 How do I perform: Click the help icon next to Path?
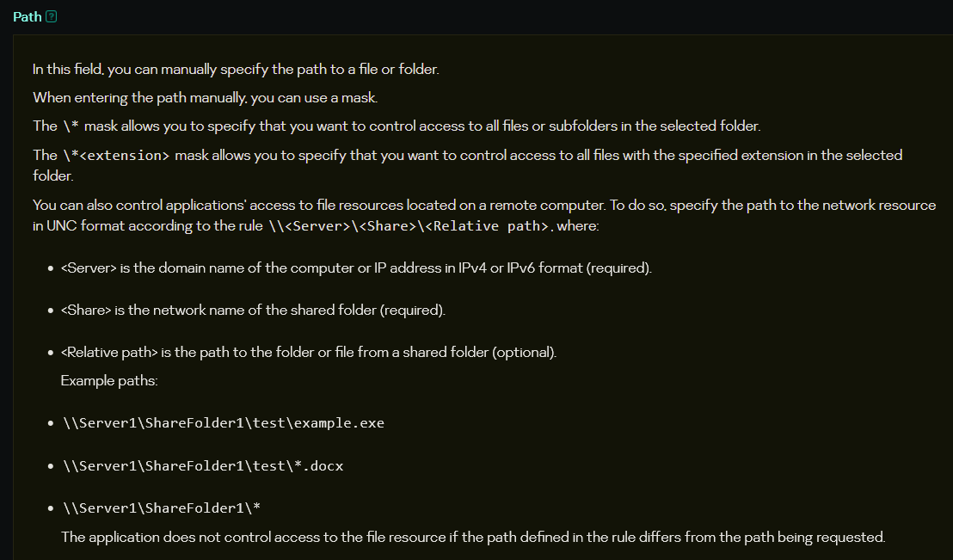point(51,17)
